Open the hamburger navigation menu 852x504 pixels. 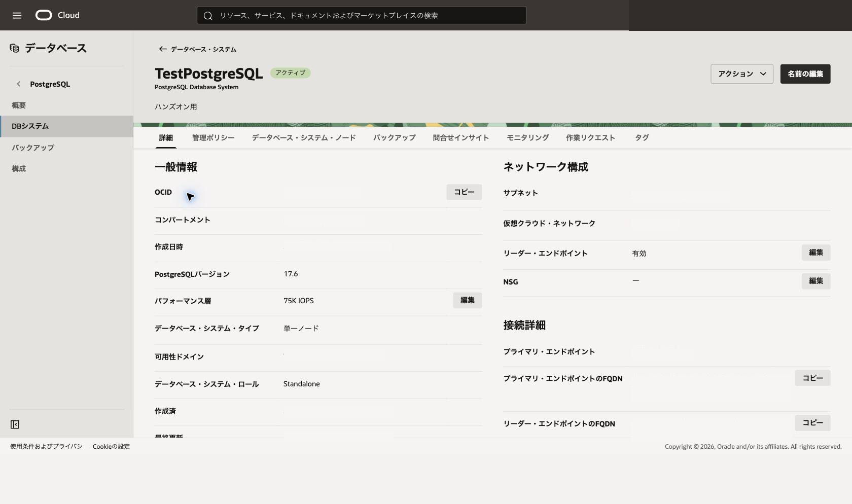point(17,15)
